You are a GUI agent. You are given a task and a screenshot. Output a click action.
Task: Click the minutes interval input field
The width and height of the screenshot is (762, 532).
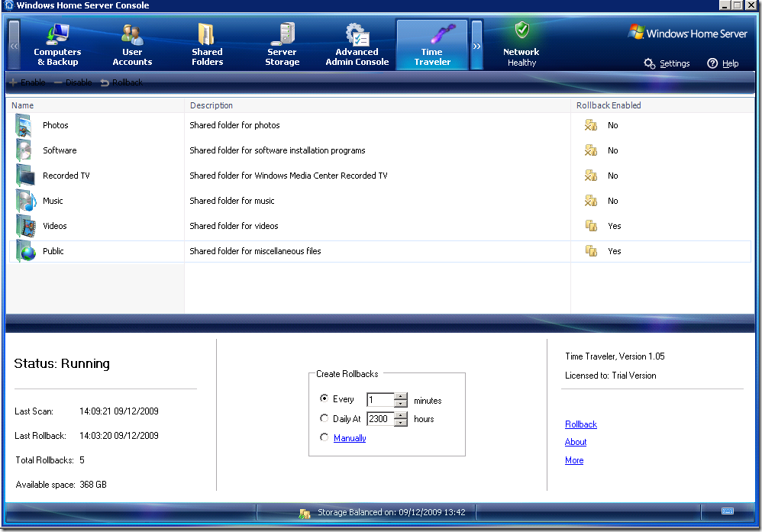[380, 400]
